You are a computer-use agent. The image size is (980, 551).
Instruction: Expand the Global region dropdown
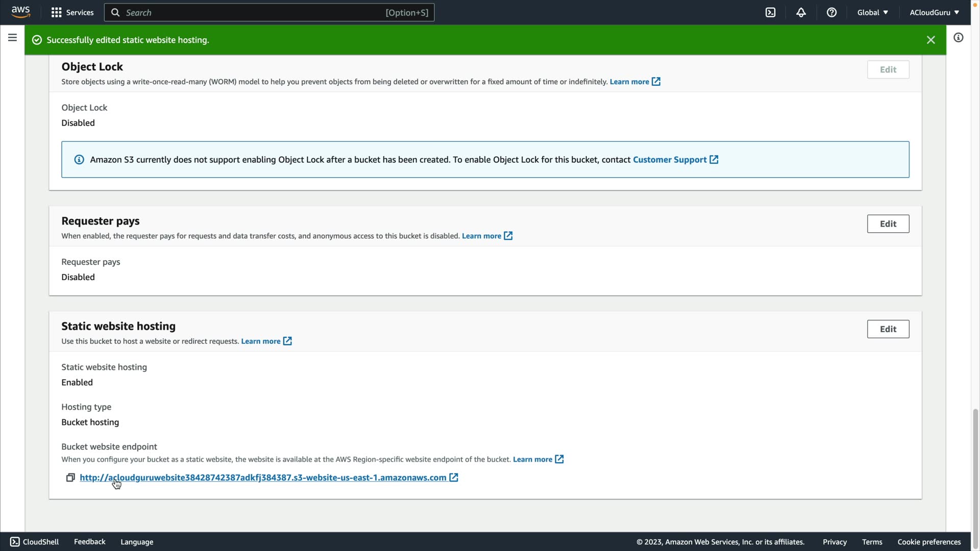click(x=872, y=13)
